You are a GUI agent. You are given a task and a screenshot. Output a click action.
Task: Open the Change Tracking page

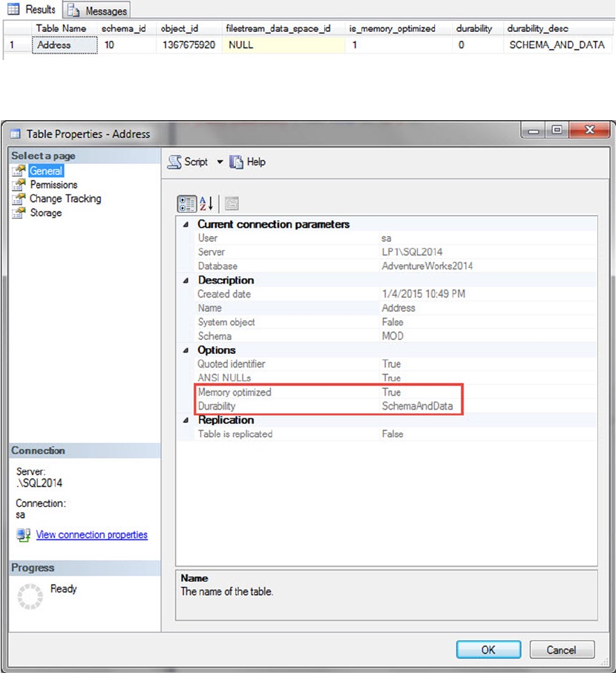[65, 199]
